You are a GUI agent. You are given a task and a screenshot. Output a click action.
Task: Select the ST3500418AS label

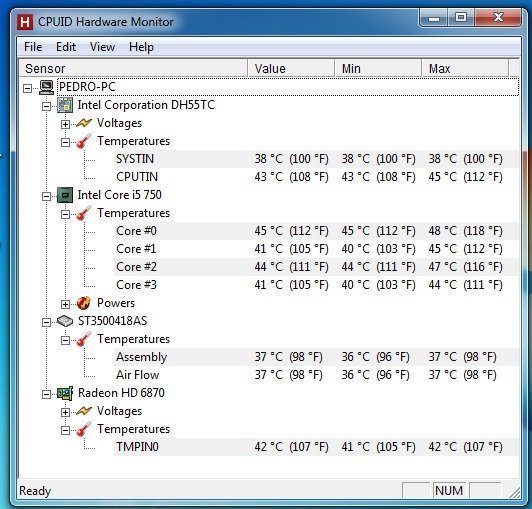coord(112,321)
